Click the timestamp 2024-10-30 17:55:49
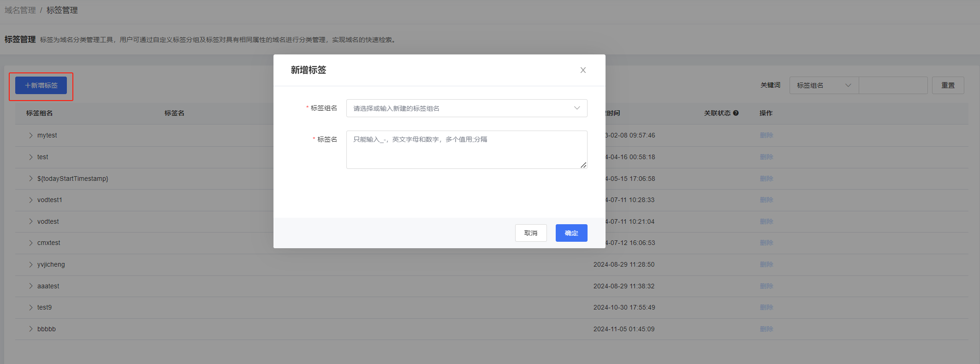The height and width of the screenshot is (364, 980). (x=624, y=307)
